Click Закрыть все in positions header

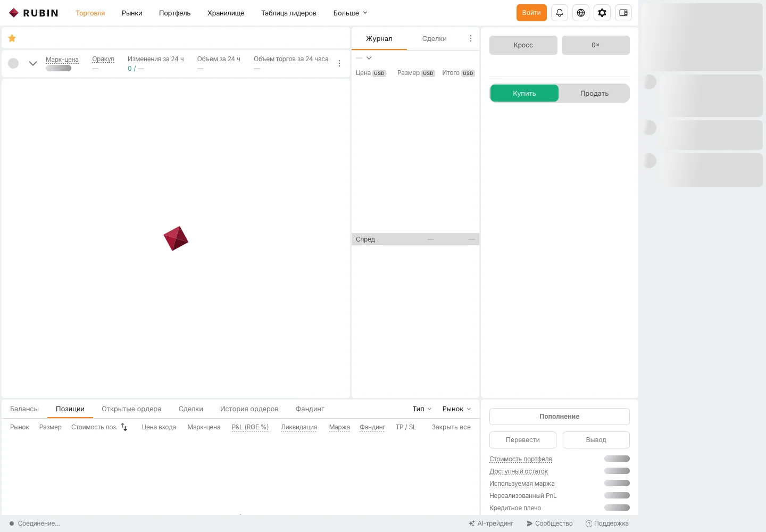pyautogui.click(x=451, y=427)
